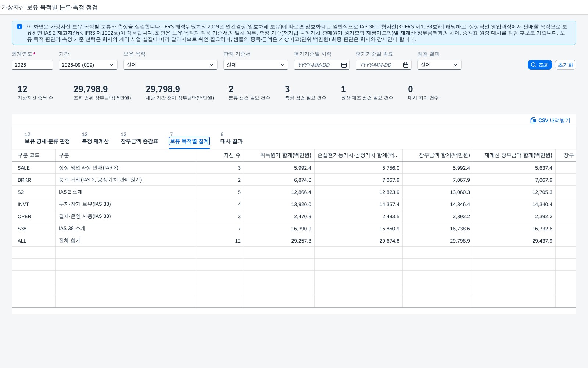588x368 pixels.
Task: Click the 장부금액 합계(백만원) column header
Action: [438, 155]
